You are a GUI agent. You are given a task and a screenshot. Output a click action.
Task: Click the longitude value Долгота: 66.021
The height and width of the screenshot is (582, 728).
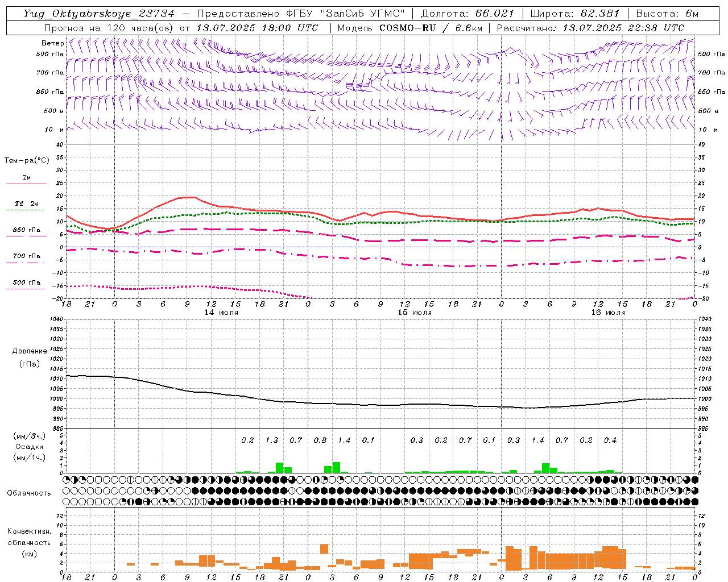tap(468, 14)
